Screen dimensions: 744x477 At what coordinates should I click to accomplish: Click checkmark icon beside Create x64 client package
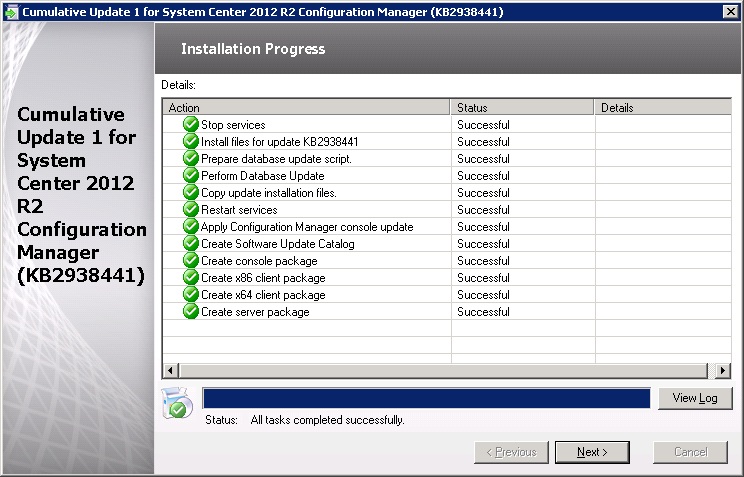coord(191,295)
